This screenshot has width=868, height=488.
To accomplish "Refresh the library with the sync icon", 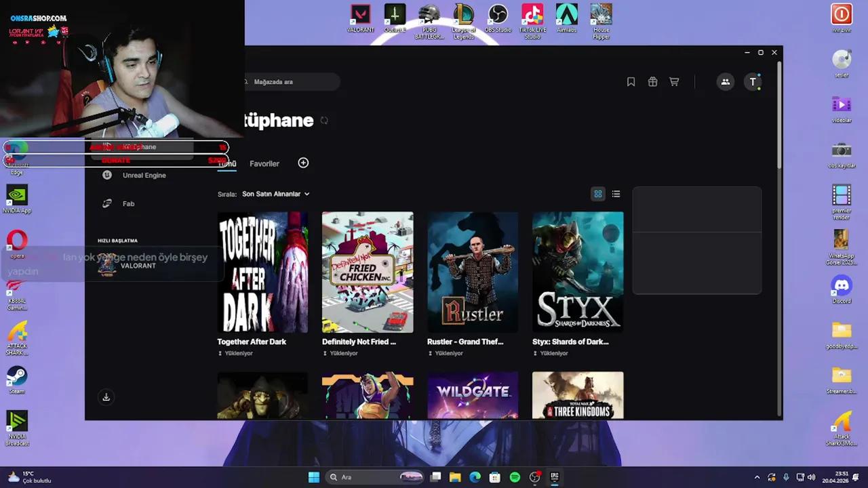I will 324,121.
